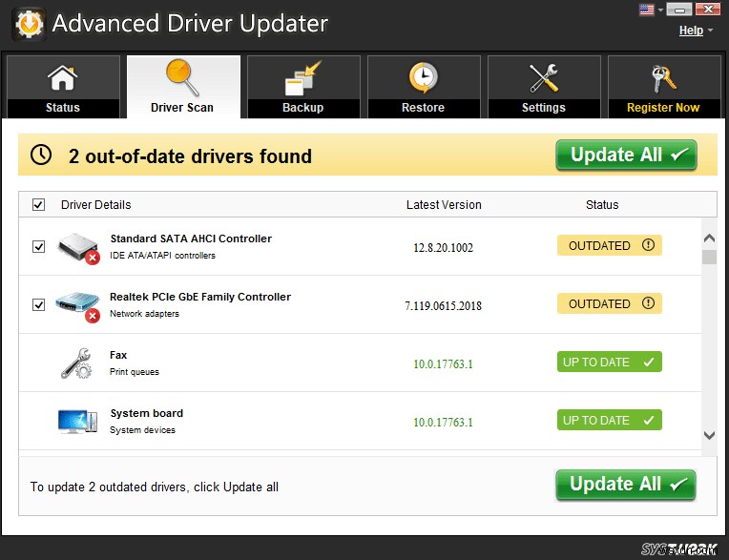729x560 pixels.
Task: Open the Backup tab
Action: coord(303,87)
